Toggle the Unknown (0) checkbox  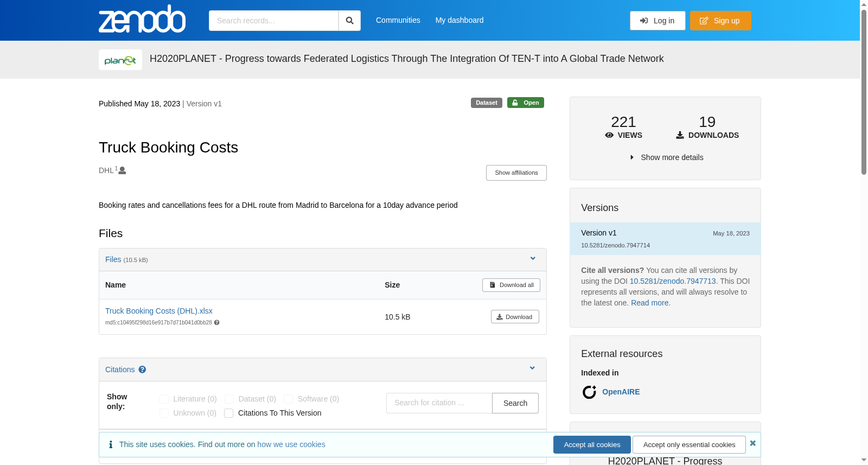tap(164, 413)
